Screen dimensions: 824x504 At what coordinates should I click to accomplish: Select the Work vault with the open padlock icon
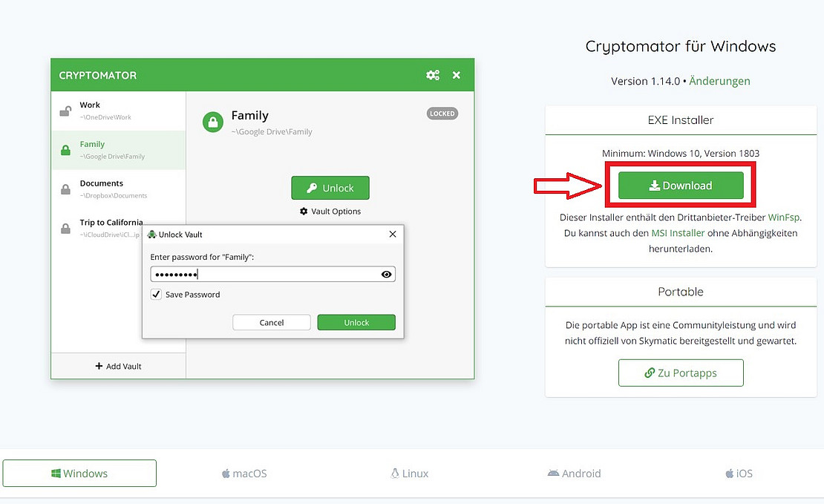point(65,108)
